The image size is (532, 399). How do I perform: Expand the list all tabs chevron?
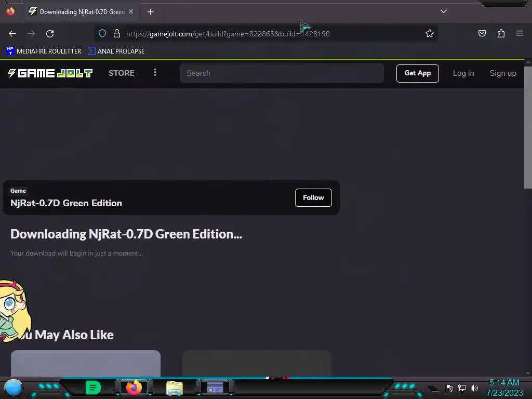coord(444,11)
